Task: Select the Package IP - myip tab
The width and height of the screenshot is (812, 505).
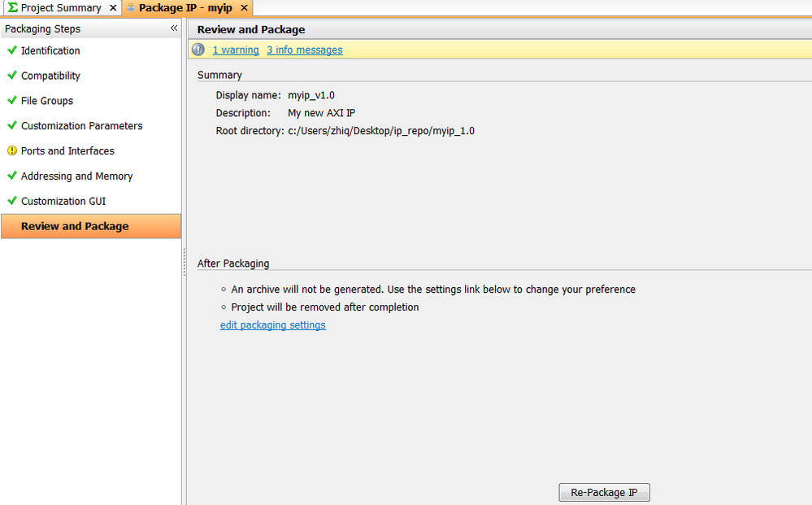Action: tap(185, 8)
